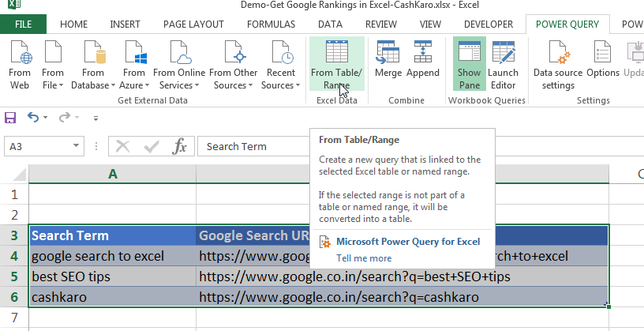
Task: Click the Select All corner triangle
Action: coord(20,175)
